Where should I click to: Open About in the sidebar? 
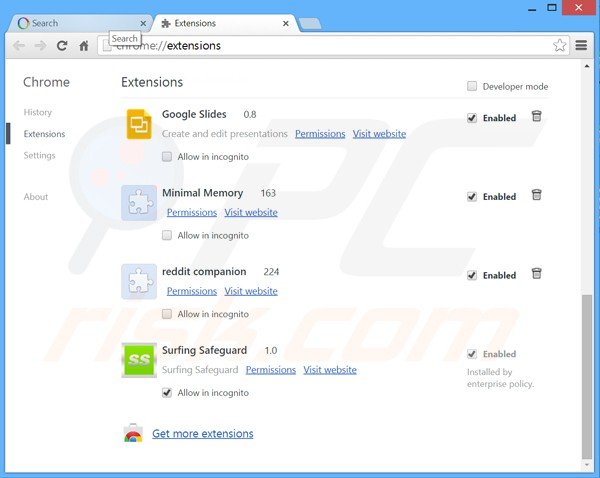coord(36,197)
